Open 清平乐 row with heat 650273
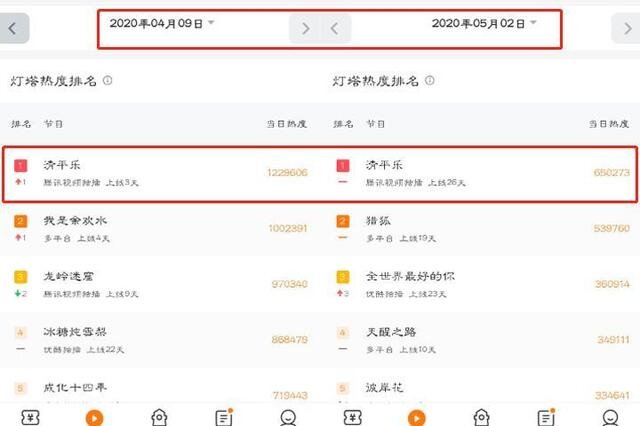This screenshot has width=640, height=426. click(x=480, y=173)
